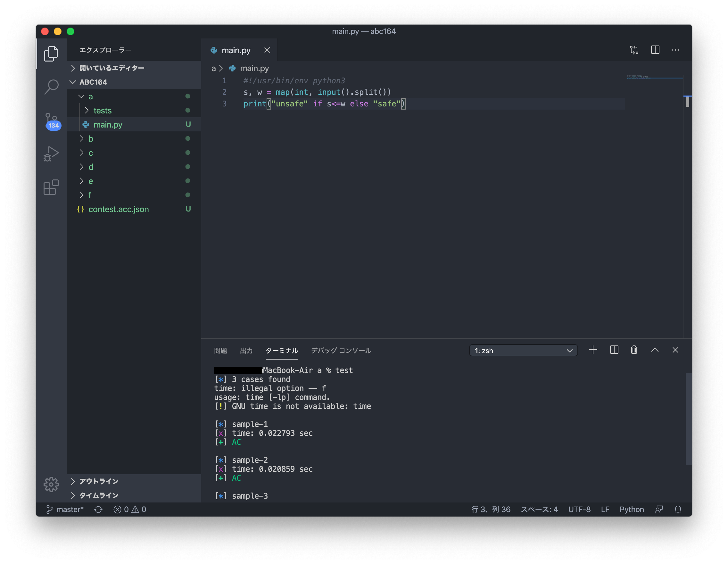728x564 pixels.
Task: Split the terminal pane
Action: pyautogui.click(x=614, y=350)
